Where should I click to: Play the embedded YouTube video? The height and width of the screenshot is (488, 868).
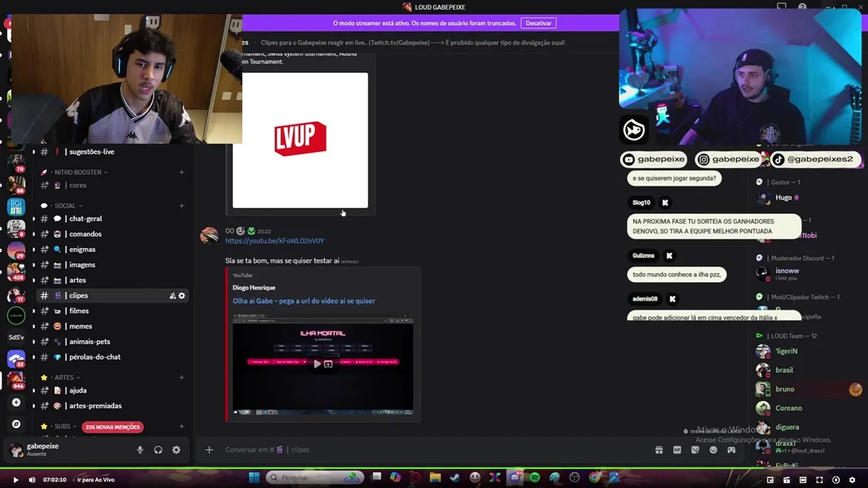pyautogui.click(x=317, y=364)
